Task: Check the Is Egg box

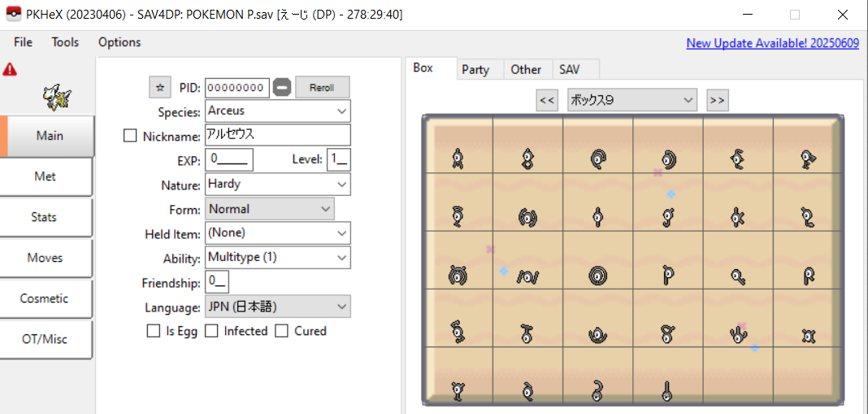Action: (x=154, y=331)
